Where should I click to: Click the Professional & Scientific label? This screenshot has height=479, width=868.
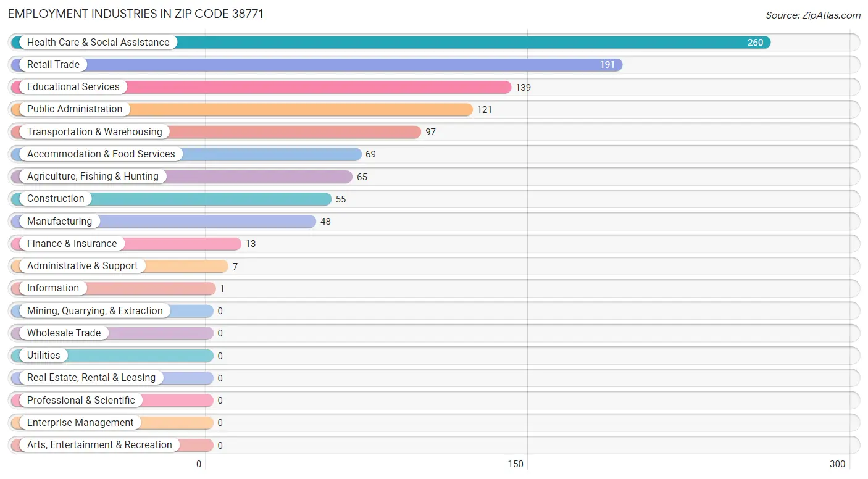[x=81, y=400]
